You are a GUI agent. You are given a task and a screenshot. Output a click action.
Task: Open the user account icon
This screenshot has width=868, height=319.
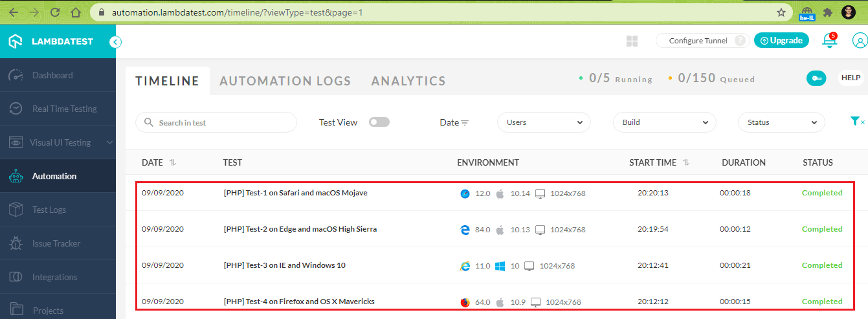[860, 41]
